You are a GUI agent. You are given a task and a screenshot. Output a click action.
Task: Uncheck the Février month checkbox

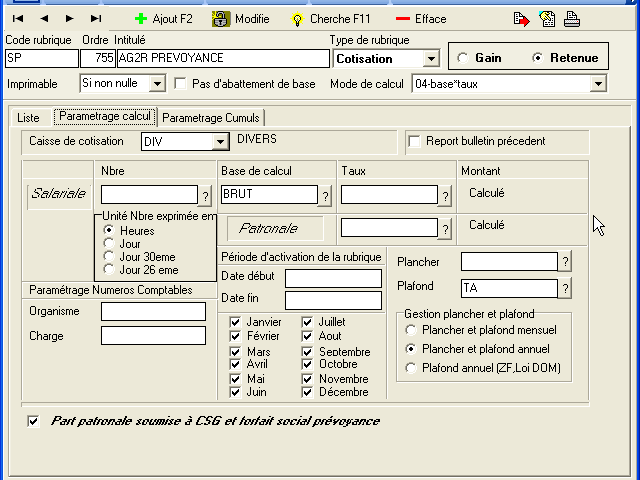(x=235, y=336)
